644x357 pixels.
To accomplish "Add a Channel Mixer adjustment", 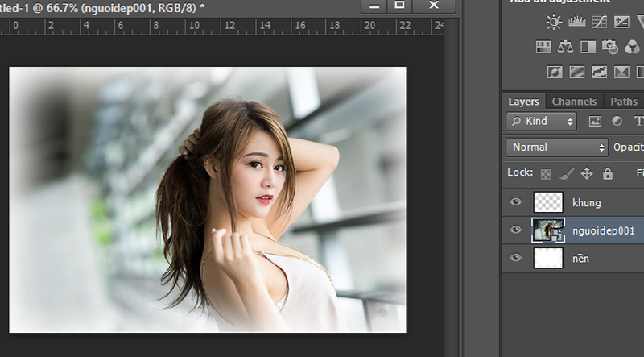I will (x=633, y=47).
